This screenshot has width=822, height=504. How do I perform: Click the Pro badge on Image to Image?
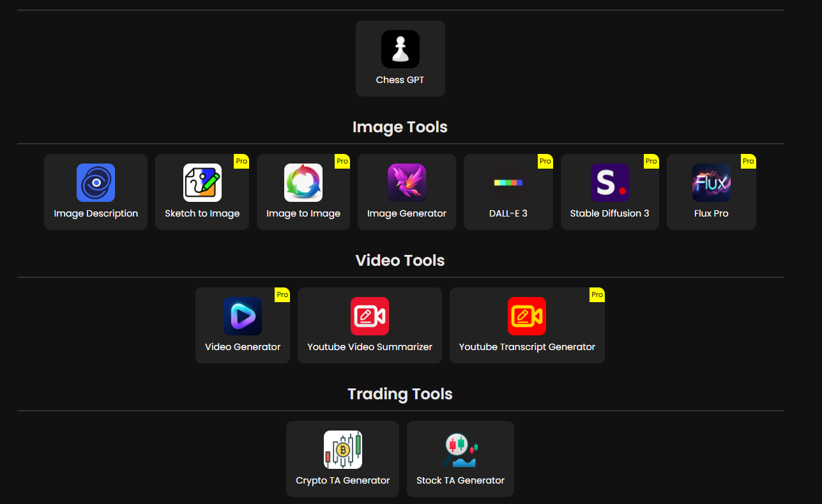pyautogui.click(x=342, y=162)
